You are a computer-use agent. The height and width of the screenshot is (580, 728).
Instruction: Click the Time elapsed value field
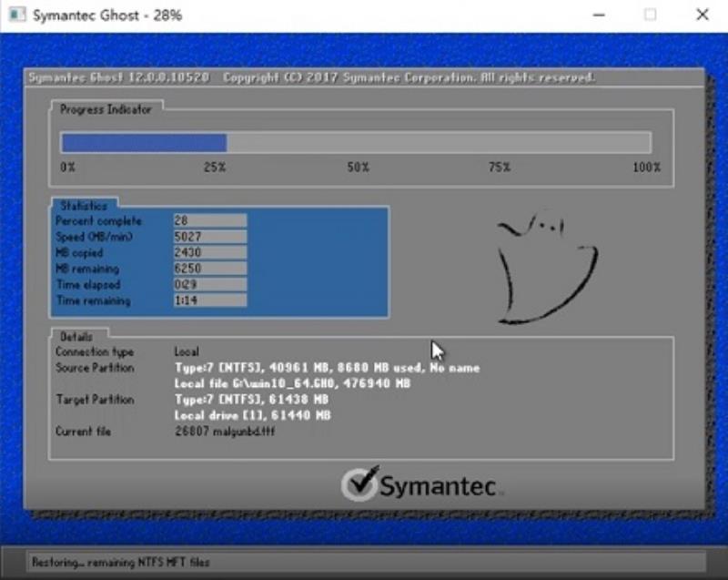(x=210, y=284)
